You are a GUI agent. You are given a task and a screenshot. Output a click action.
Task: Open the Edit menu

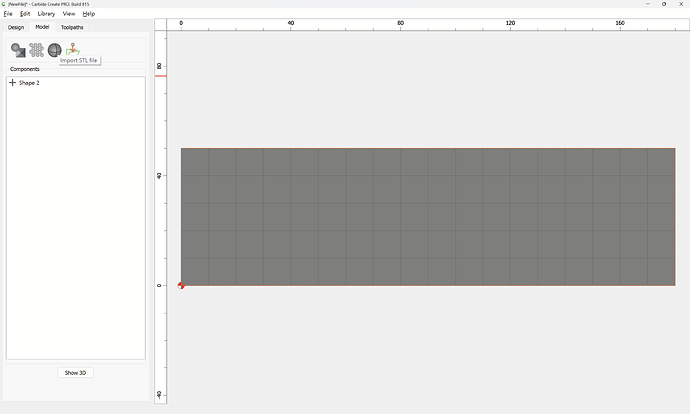tap(25, 14)
